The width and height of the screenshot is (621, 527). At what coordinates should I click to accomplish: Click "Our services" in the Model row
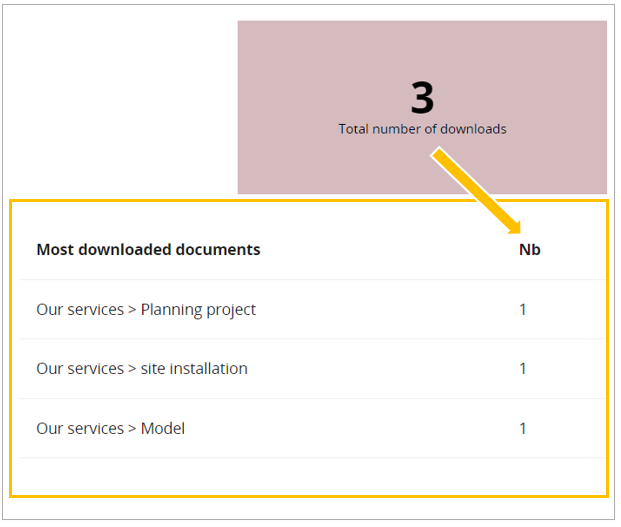tap(80, 429)
